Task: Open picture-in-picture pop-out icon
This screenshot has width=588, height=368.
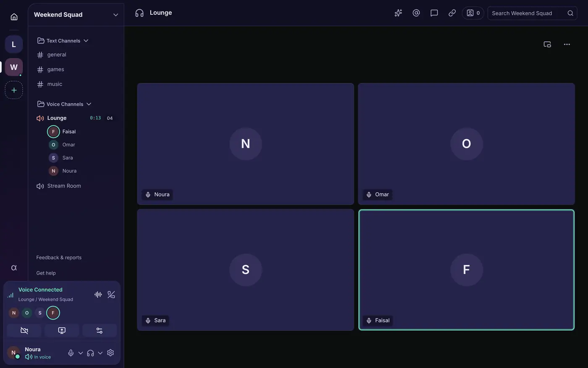Action: click(547, 44)
